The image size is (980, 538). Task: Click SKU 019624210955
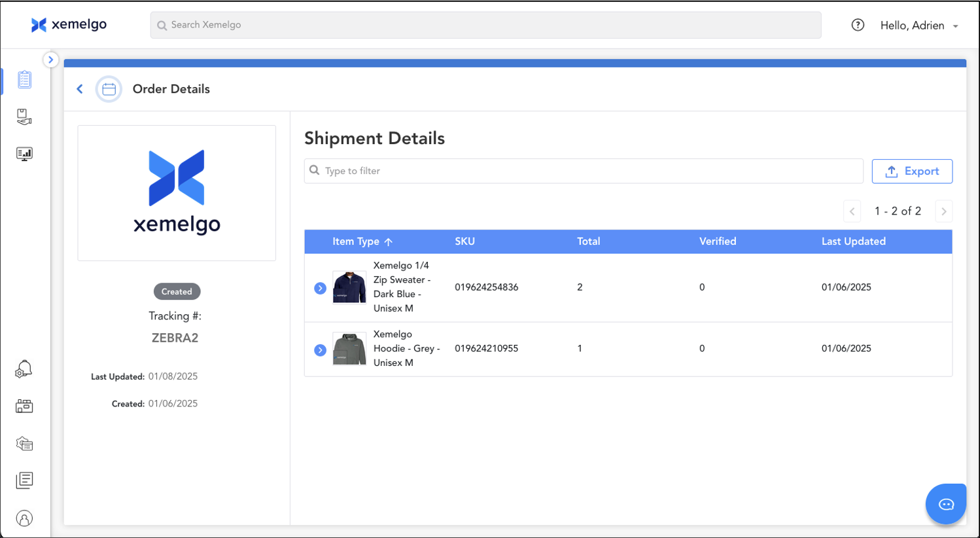487,348
